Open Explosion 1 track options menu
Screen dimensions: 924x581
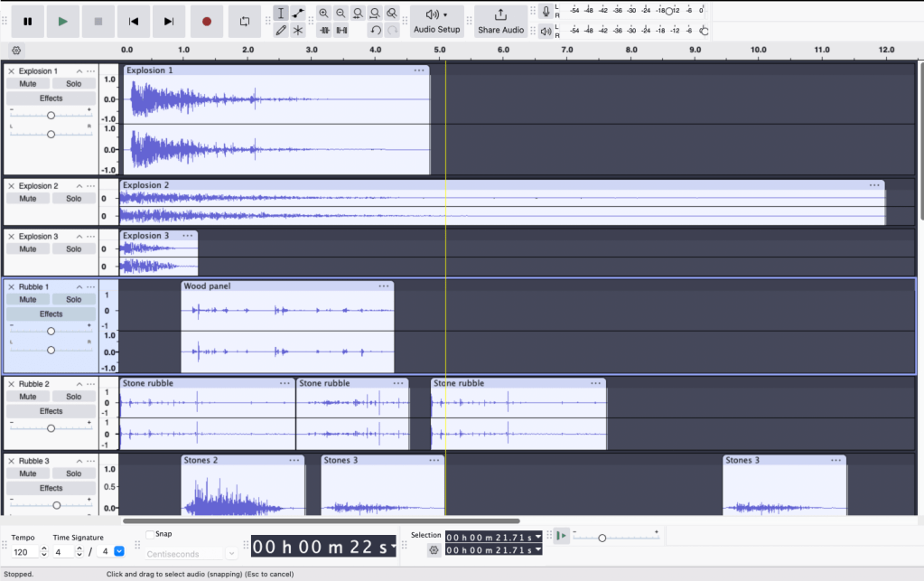(91, 71)
